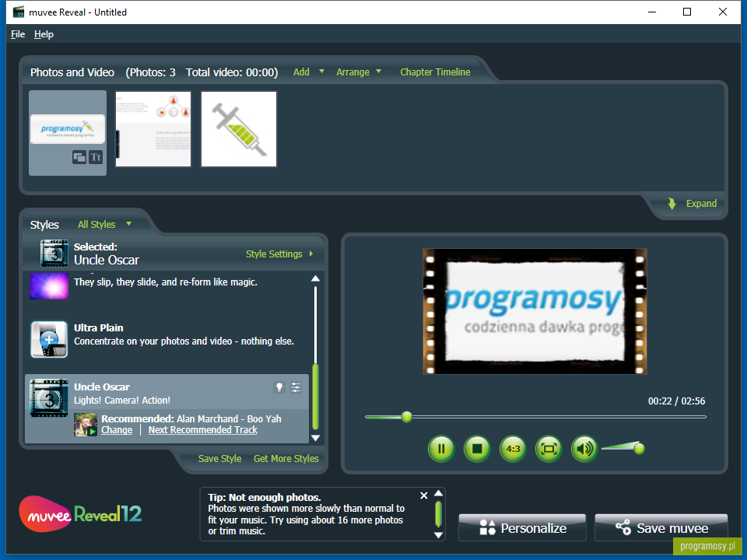Select the webpage screenshot thumbnail
This screenshot has width=747, height=560.
coord(153,129)
